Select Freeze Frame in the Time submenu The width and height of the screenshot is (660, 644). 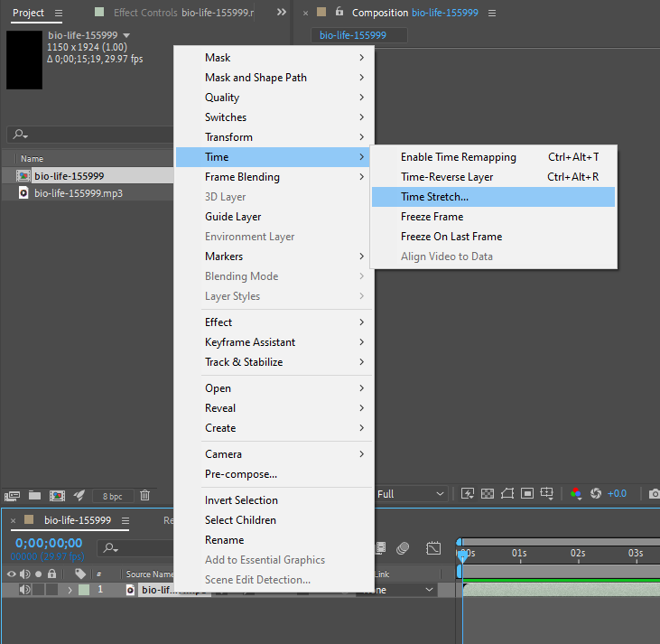click(432, 217)
